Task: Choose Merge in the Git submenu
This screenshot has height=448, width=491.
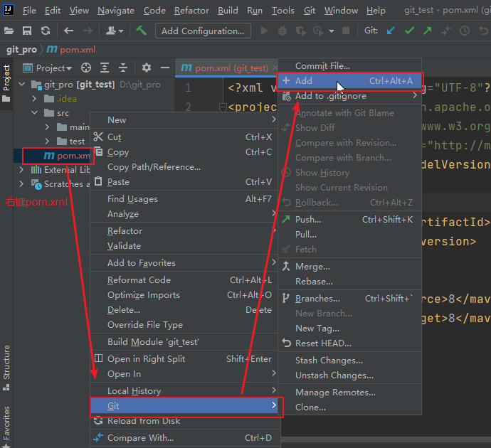Action: [350, 267]
